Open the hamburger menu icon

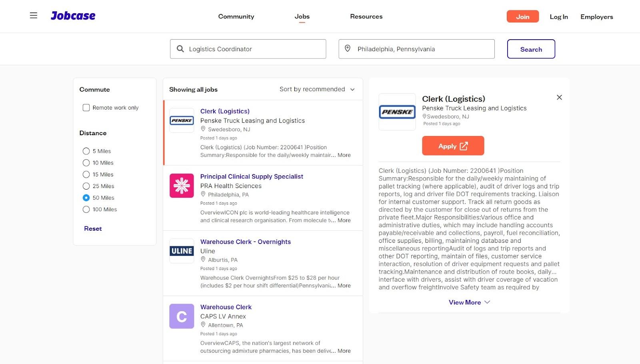(x=34, y=16)
